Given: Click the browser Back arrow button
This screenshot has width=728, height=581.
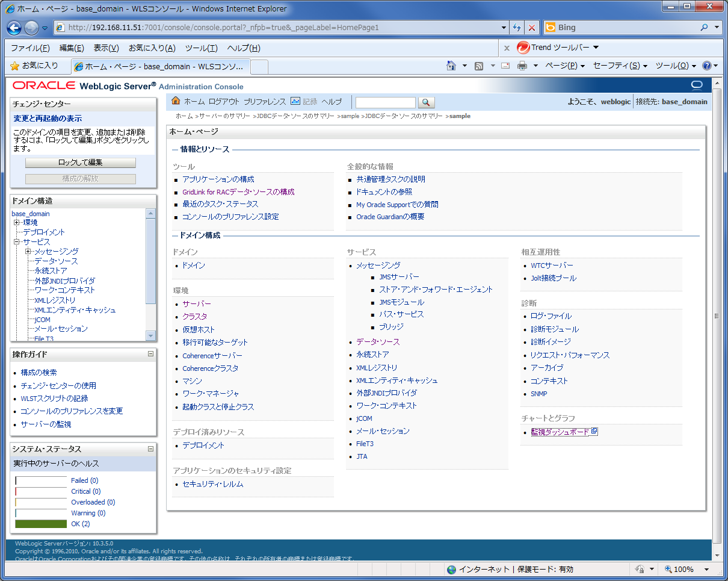Looking at the screenshot, I should 14,28.
